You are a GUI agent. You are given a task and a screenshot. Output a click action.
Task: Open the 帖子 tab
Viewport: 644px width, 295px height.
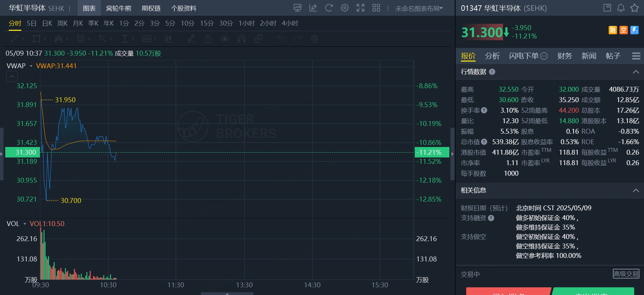pos(613,56)
